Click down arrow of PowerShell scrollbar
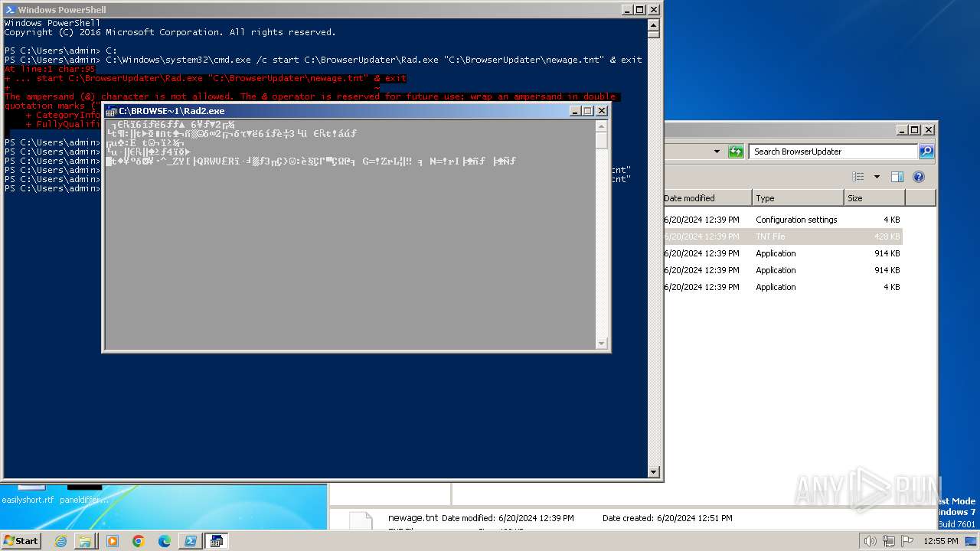The height and width of the screenshot is (551, 980). [x=653, y=472]
